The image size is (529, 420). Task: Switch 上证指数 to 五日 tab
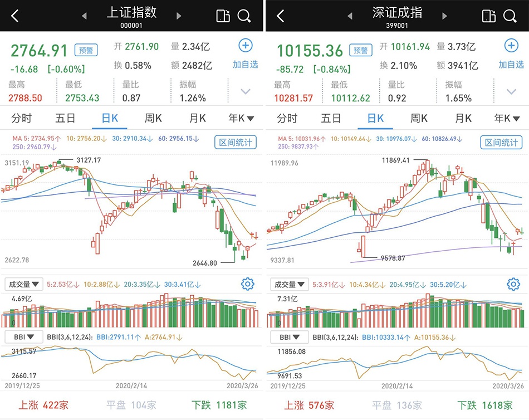pyautogui.click(x=65, y=118)
